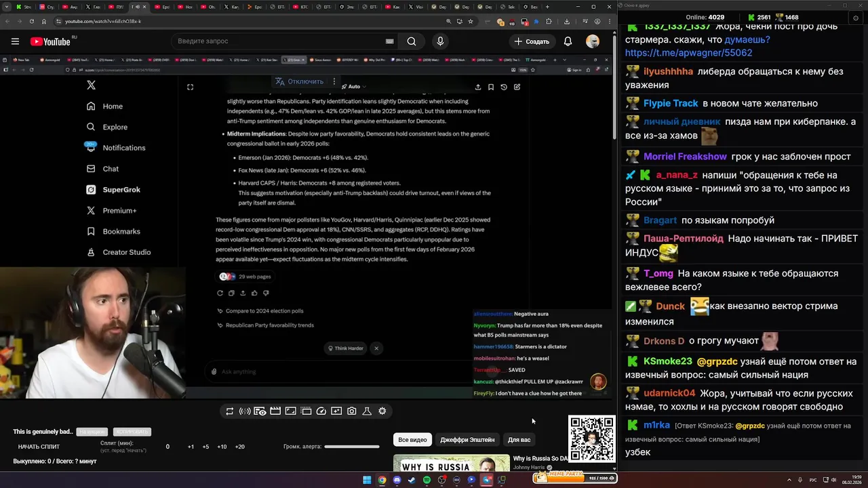Open the t.me/apwagner chat link
Screen dimensions: 868x488
pos(688,53)
